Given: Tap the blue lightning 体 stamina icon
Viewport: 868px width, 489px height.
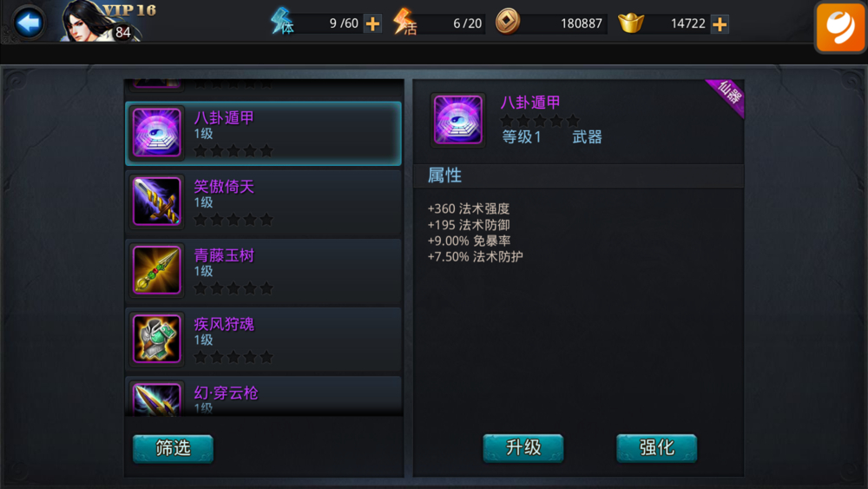Looking at the screenshot, I should (282, 22).
